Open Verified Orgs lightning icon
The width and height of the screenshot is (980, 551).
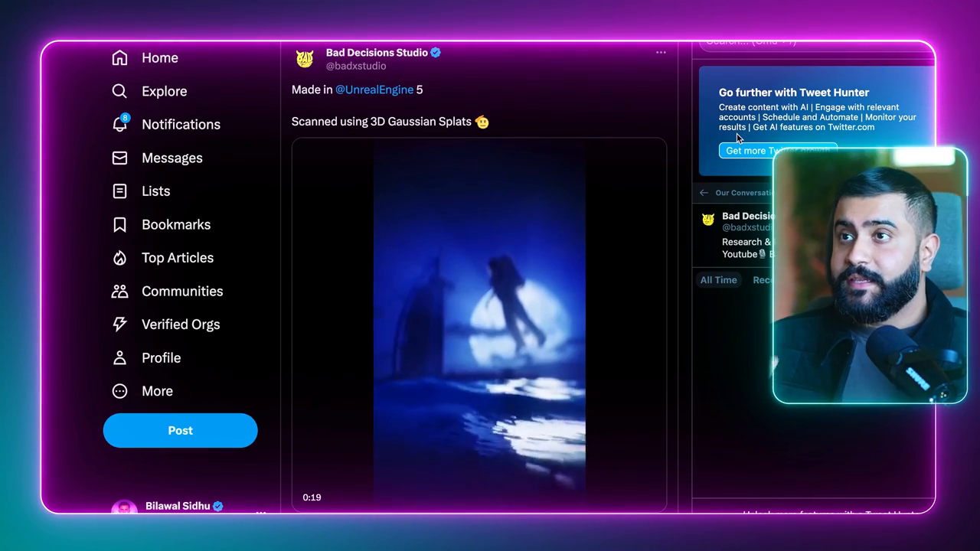(119, 324)
